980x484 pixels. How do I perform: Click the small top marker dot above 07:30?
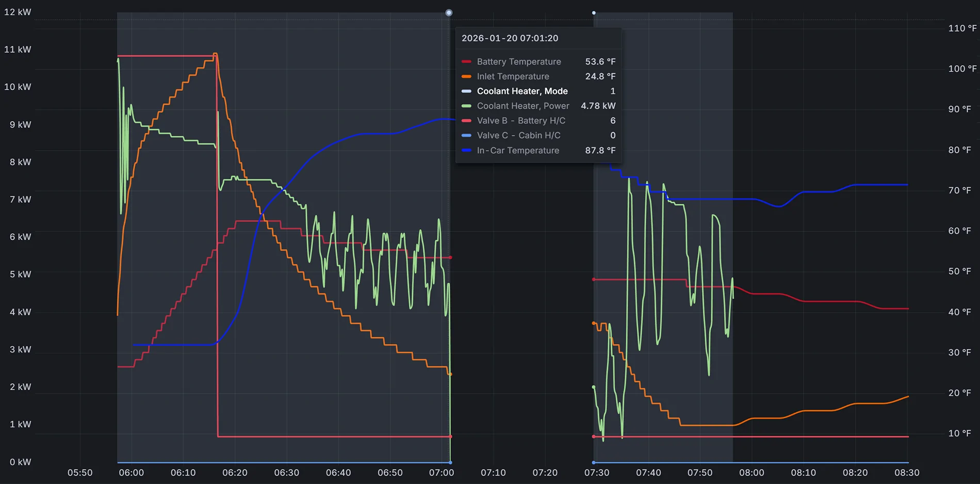tap(594, 12)
